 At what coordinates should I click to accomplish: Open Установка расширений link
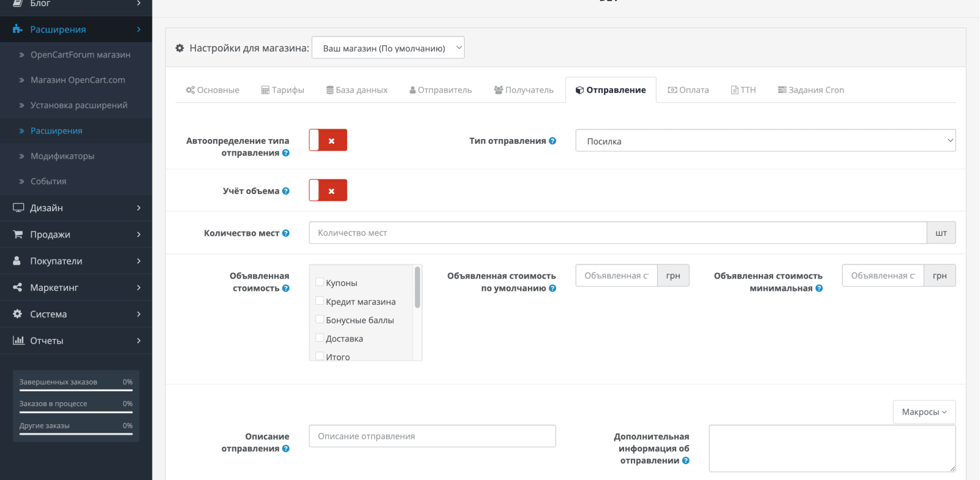coord(79,105)
